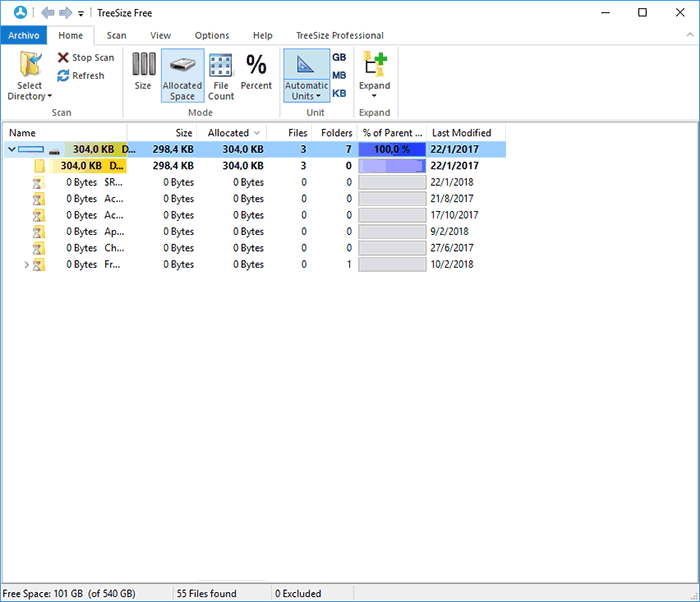Open the TreeSize Professional tab
Viewport: 700px width, 602px height.
[x=340, y=35]
